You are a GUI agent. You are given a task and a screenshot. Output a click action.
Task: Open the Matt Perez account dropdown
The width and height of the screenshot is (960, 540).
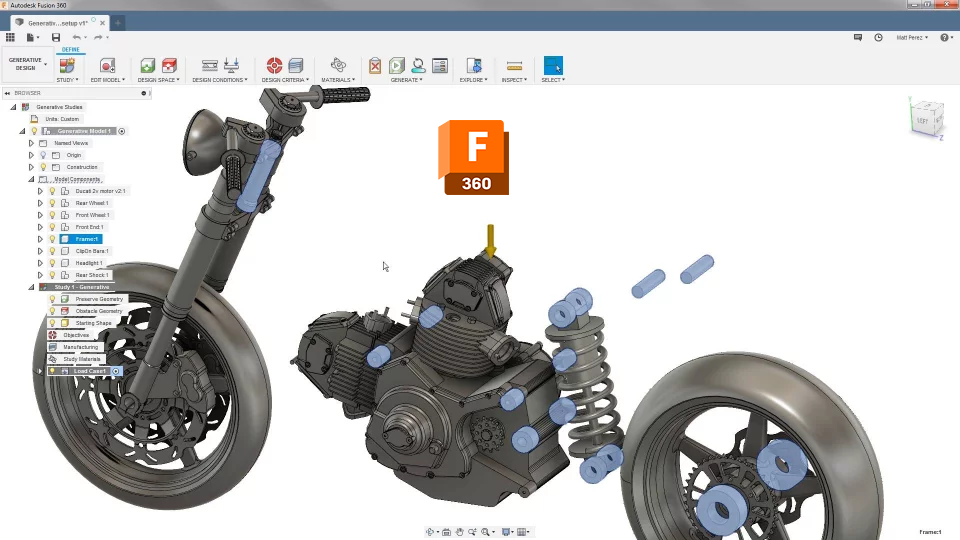point(912,37)
